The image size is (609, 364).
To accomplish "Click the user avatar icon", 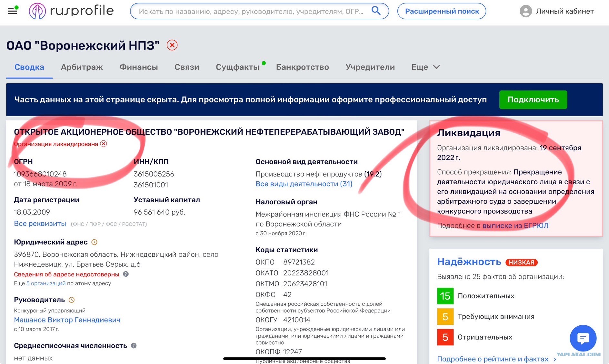I will pyautogui.click(x=525, y=11).
